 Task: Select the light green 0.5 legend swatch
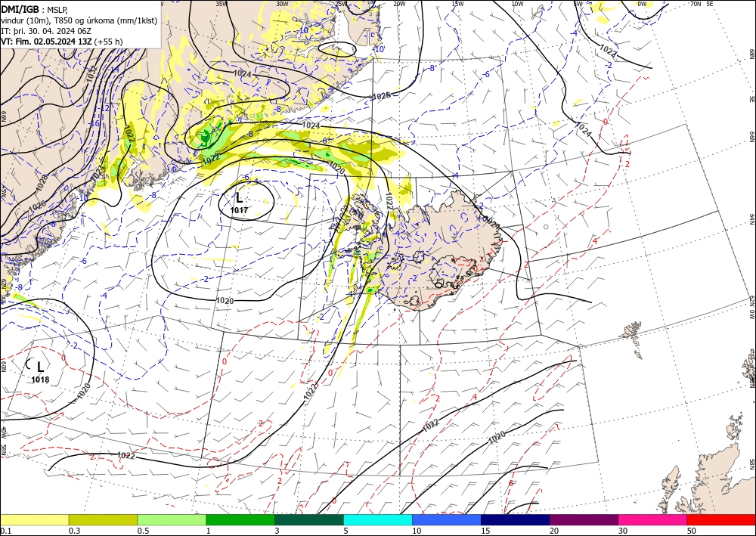pos(172,519)
